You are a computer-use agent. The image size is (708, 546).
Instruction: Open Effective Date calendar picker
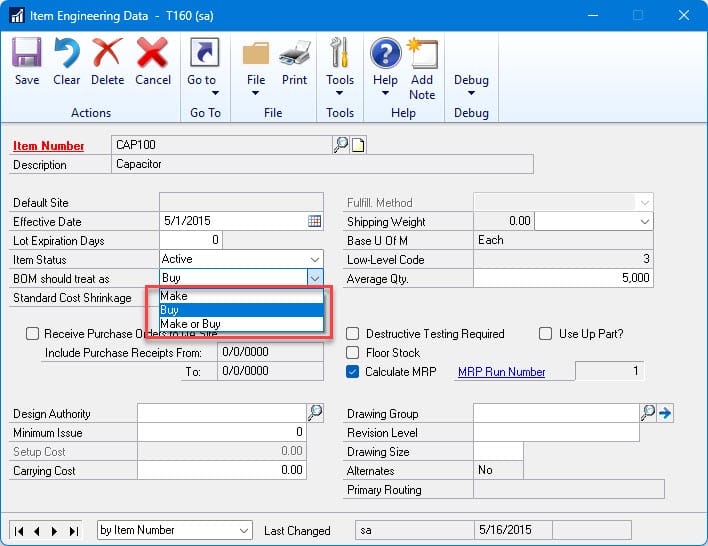(314, 221)
